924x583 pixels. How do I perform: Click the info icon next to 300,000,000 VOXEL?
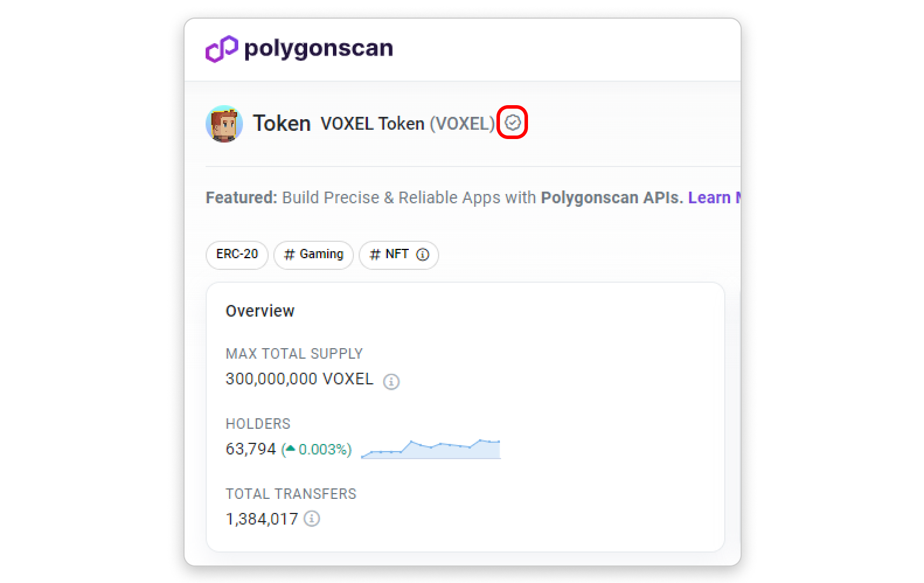[391, 381]
